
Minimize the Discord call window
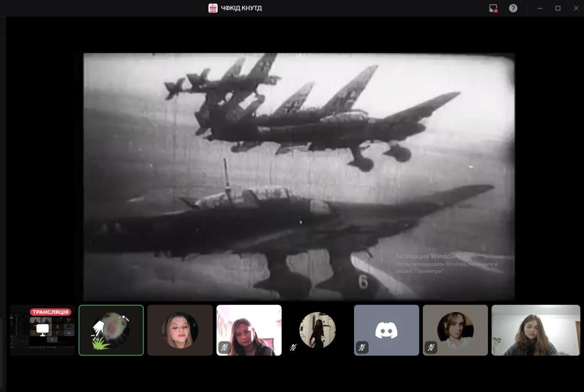[x=540, y=8]
